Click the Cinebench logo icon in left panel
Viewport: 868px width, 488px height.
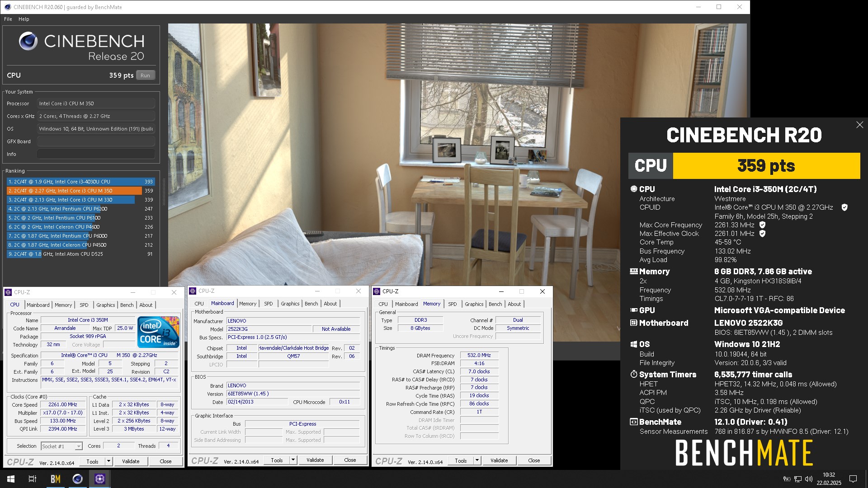pos(28,41)
